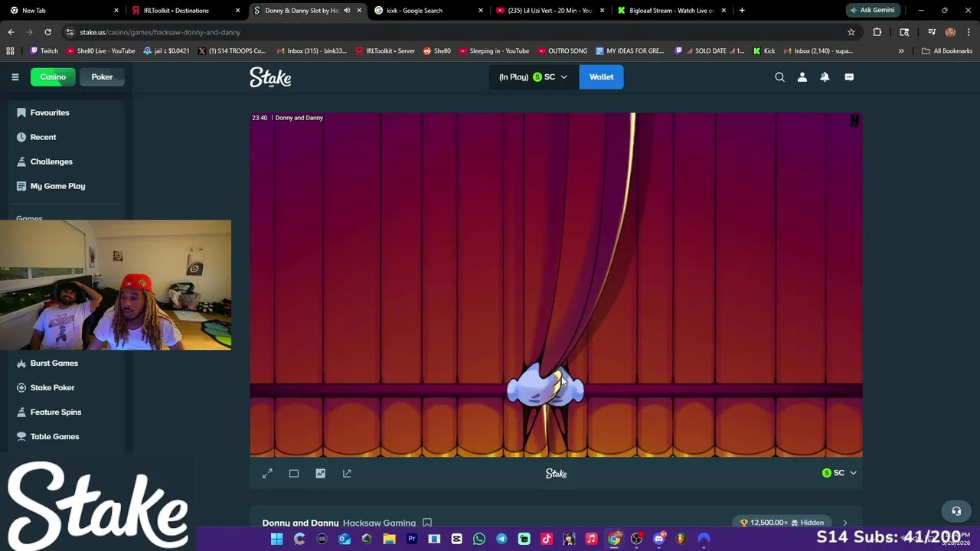
Task: Open the MY IDEAS FOR GRE... bookmark
Action: pos(630,51)
